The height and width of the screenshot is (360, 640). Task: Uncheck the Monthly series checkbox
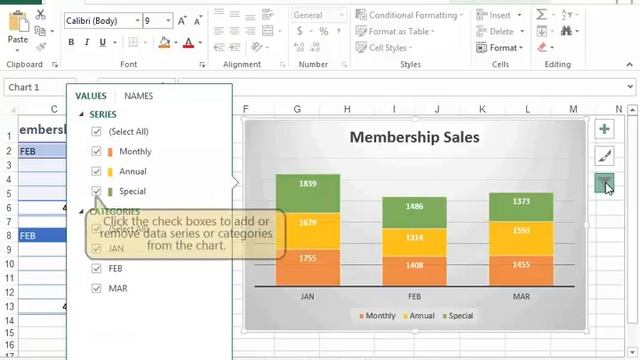96,151
